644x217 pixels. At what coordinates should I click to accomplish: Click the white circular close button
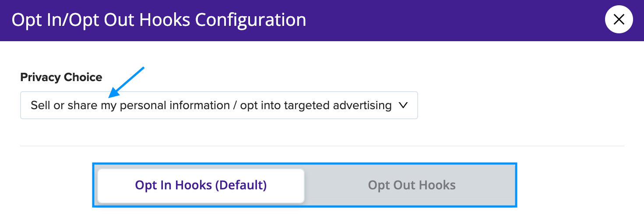click(x=619, y=20)
